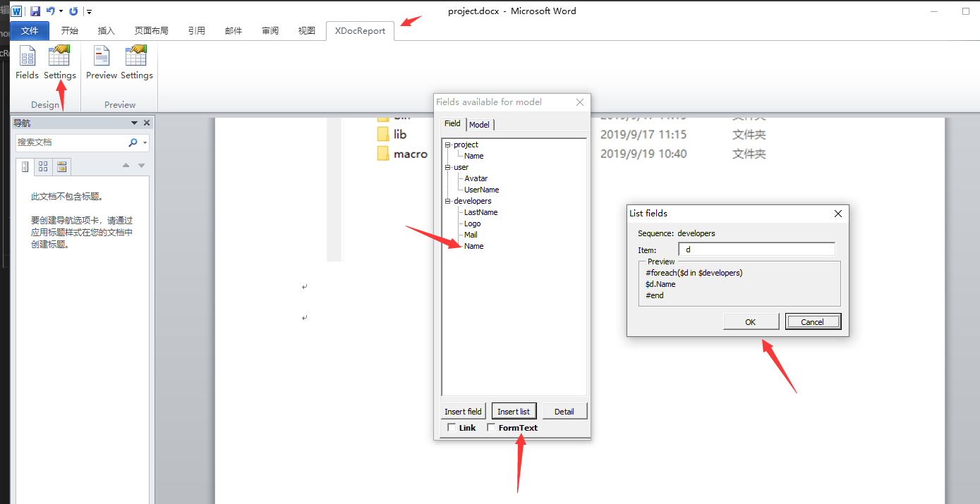Image resolution: width=980 pixels, height=504 pixels.
Task: Switch to the 视图 ribbon tab
Action: point(307,31)
